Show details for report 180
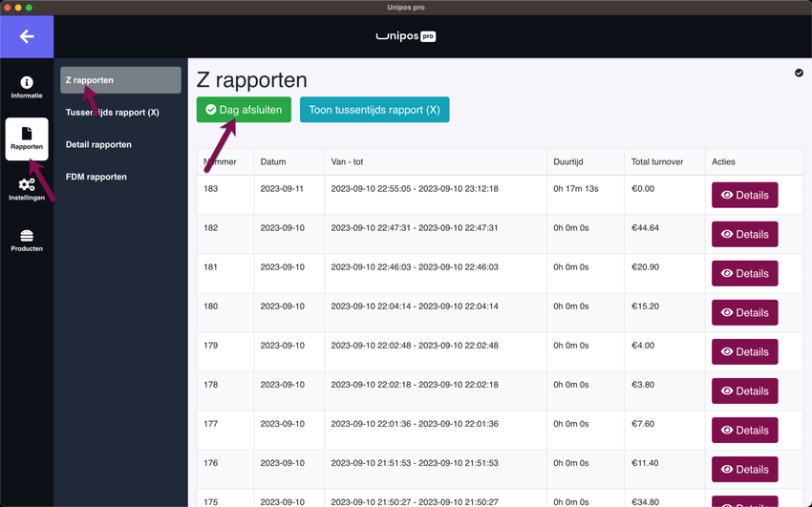This screenshot has height=507, width=812. [x=744, y=312]
